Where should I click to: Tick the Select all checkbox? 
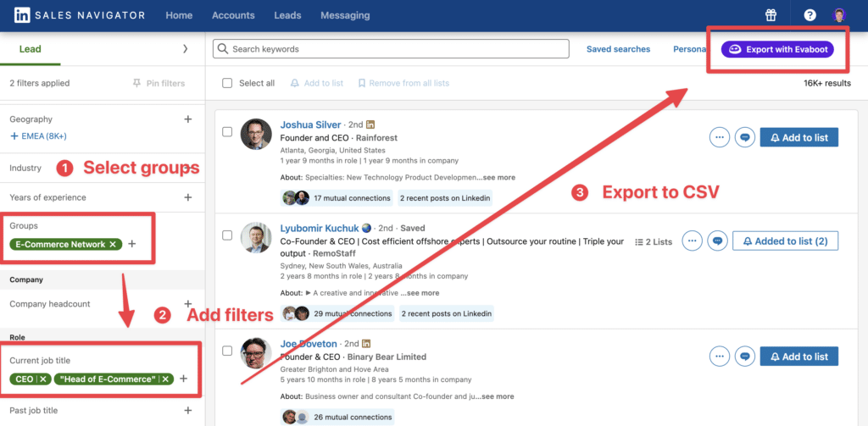(227, 83)
